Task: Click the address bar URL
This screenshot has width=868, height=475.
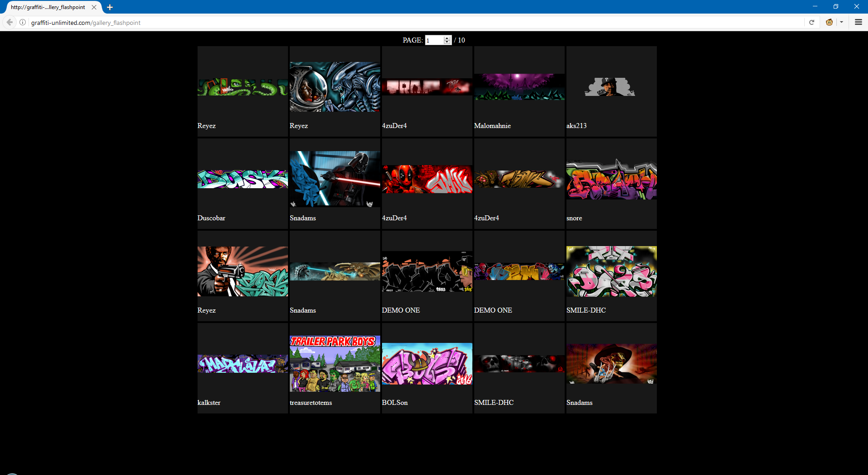Action: 86,23
